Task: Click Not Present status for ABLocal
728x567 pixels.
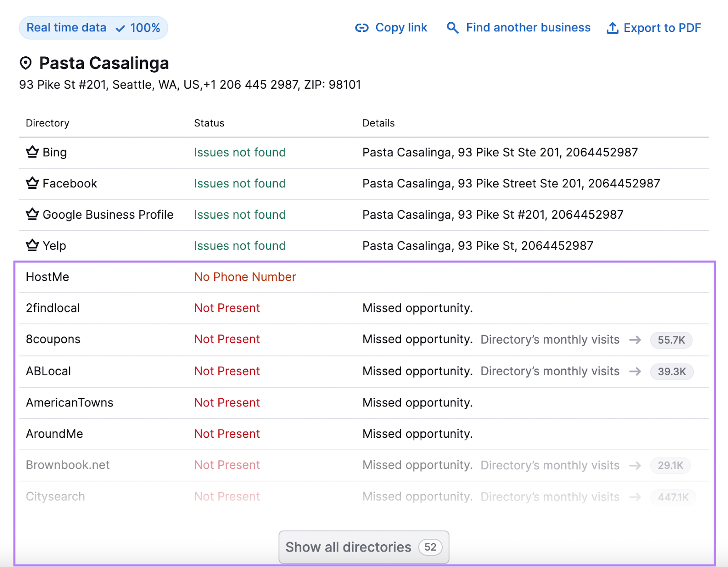Action: 227,371
